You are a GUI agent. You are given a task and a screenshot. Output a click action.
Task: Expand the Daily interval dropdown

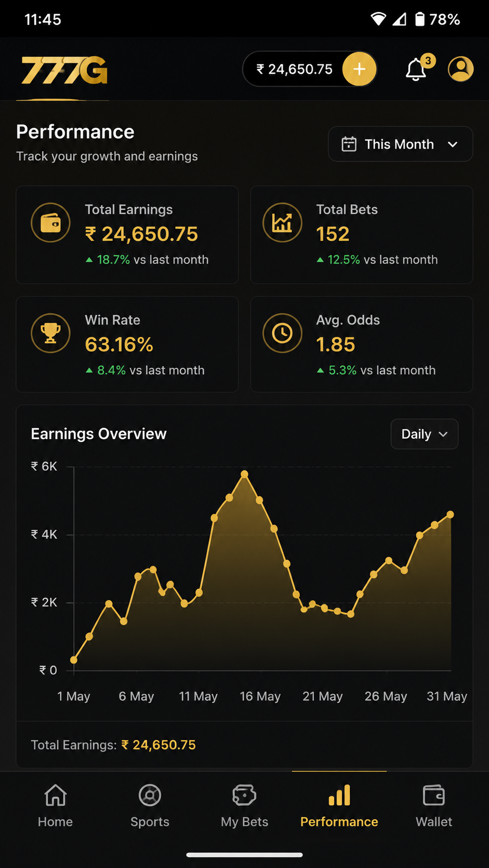coord(424,434)
